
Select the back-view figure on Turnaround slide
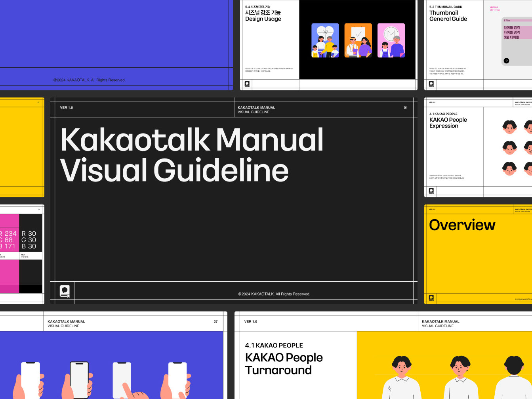[514, 377]
